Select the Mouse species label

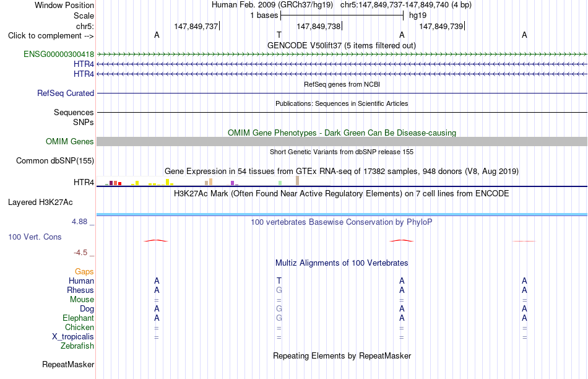82,300
